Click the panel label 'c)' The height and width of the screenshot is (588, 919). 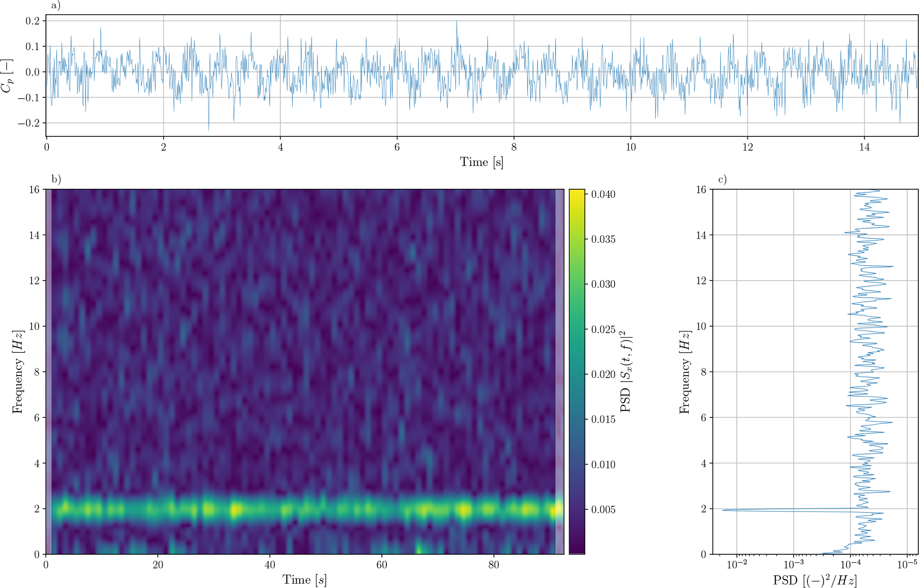[722, 179]
